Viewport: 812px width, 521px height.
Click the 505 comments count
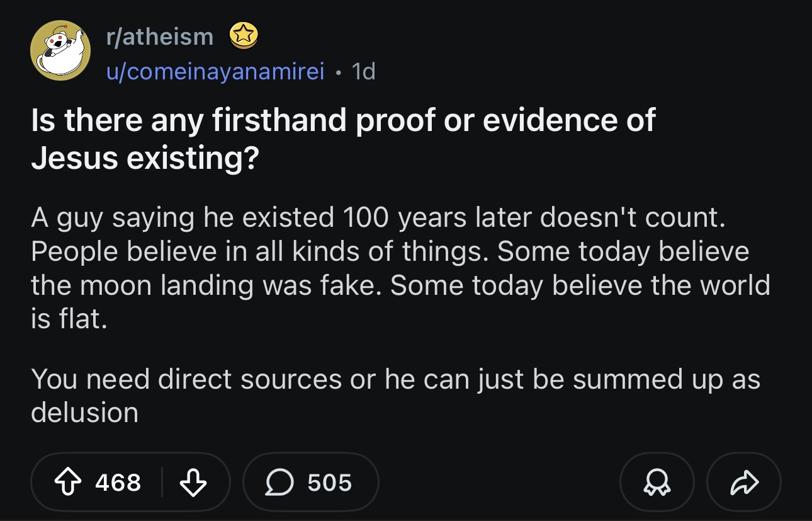(x=329, y=483)
